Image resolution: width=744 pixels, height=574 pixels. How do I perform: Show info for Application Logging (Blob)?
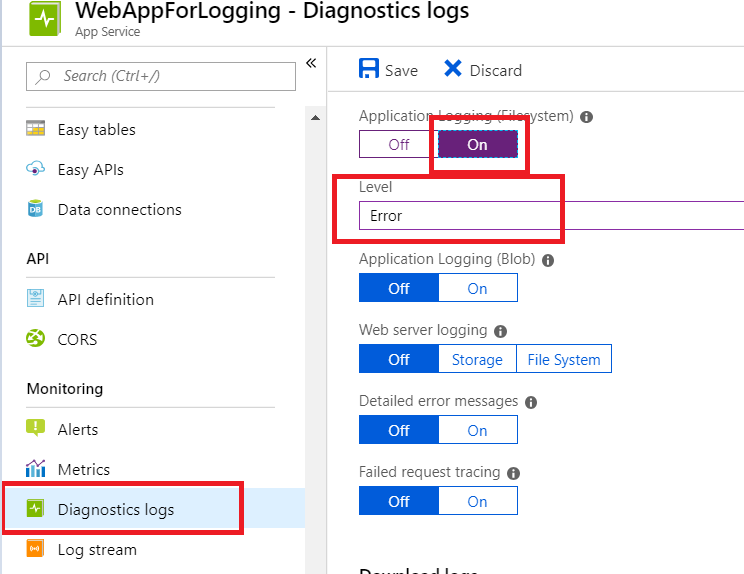click(x=548, y=260)
